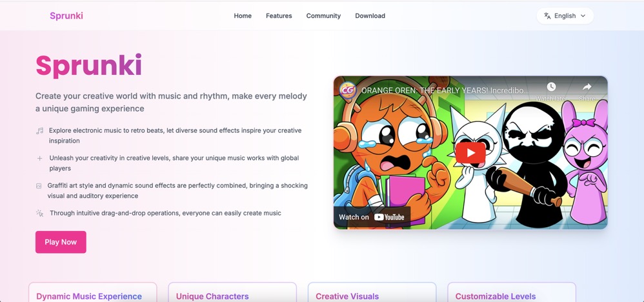The width and height of the screenshot is (644, 302).
Task: Click the Sprunki logo in the header
Action: (66, 15)
